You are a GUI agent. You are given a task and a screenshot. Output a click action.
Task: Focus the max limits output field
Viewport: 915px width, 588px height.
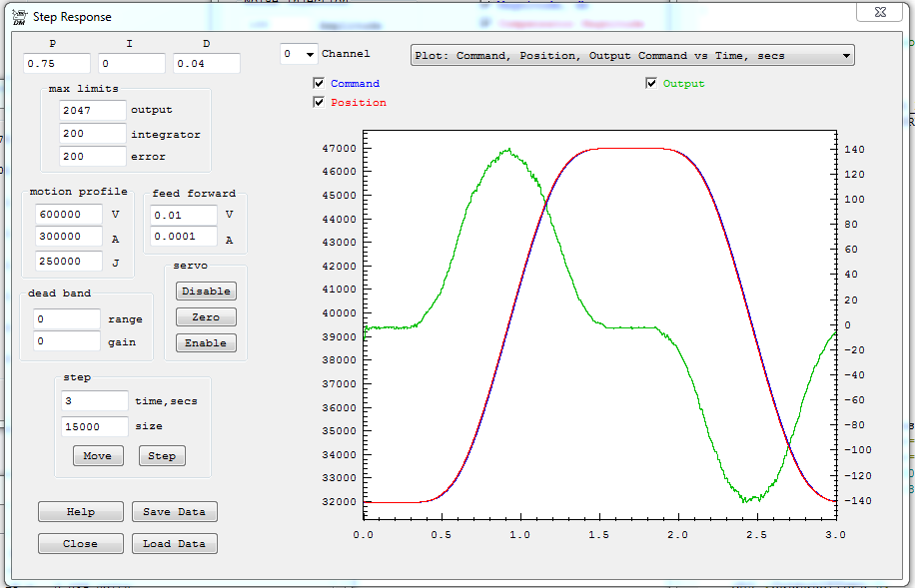[92, 110]
